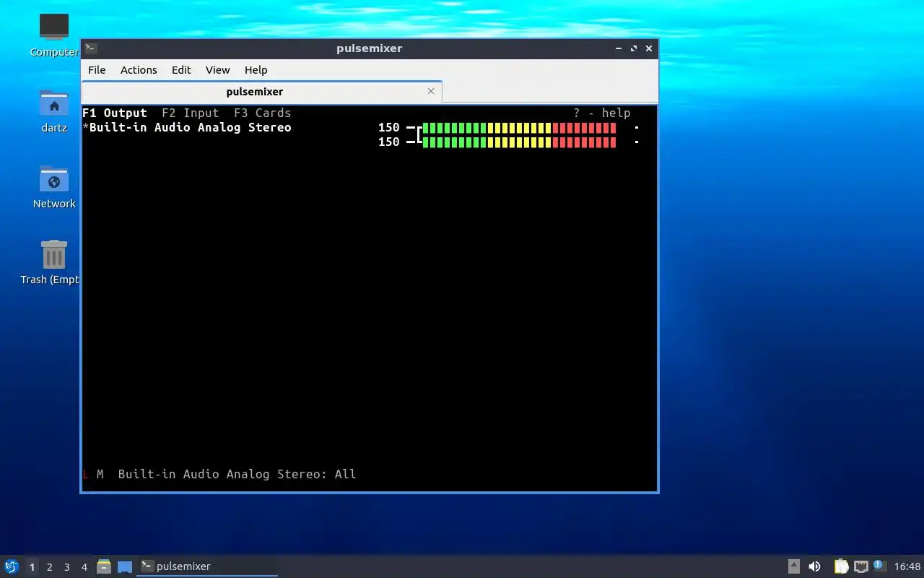
Task: Open the application launcher menu in the taskbar
Action: click(12, 566)
